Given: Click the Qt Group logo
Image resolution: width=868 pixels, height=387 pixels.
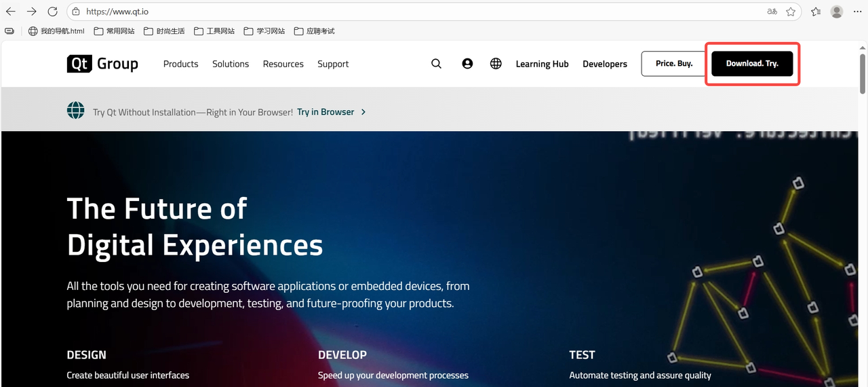Looking at the screenshot, I should point(102,64).
